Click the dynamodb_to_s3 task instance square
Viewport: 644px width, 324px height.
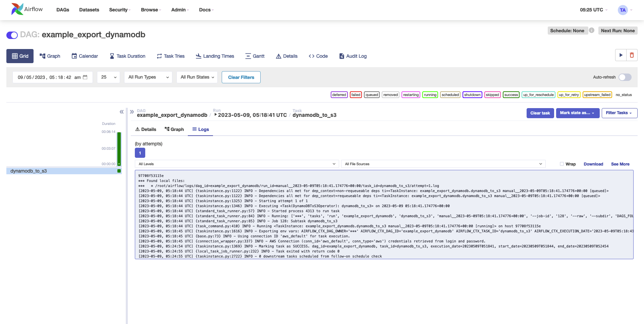(x=119, y=171)
